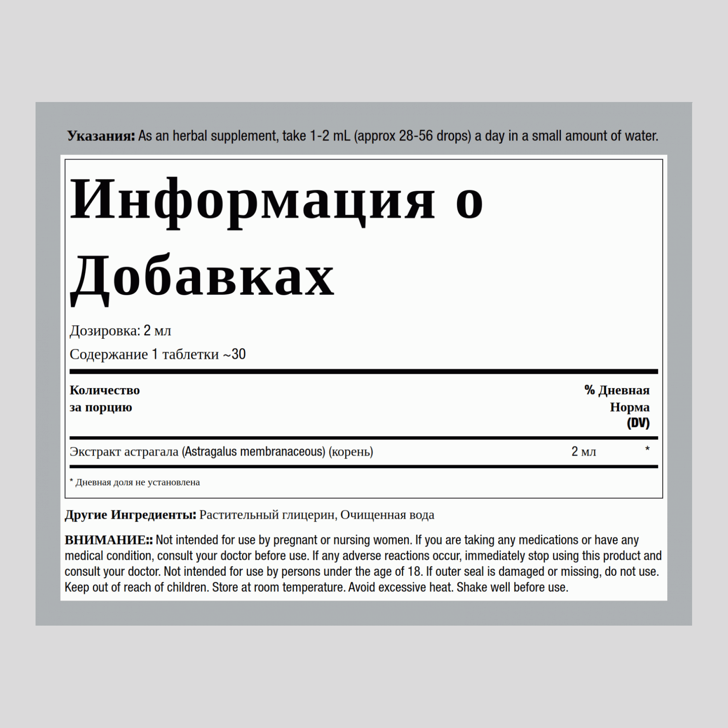This screenshot has height=728, width=728.
Task: Click 'take 1-2 mL (approx 28-56 drops)' text
Action: [377, 136]
